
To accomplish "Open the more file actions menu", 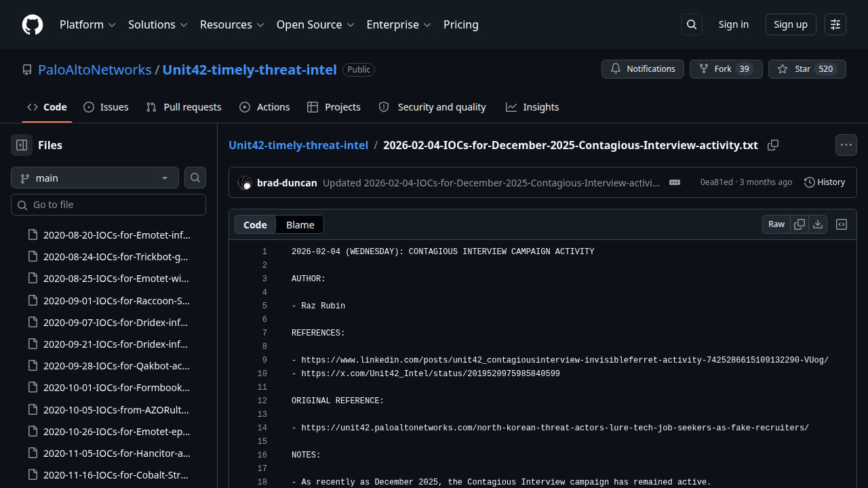I will tap(846, 145).
